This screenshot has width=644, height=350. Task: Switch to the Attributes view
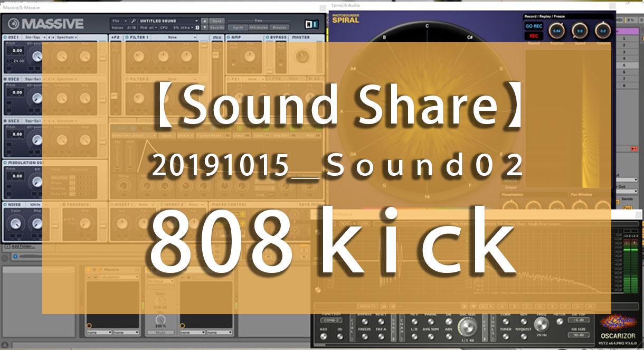[x=258, y=27]
